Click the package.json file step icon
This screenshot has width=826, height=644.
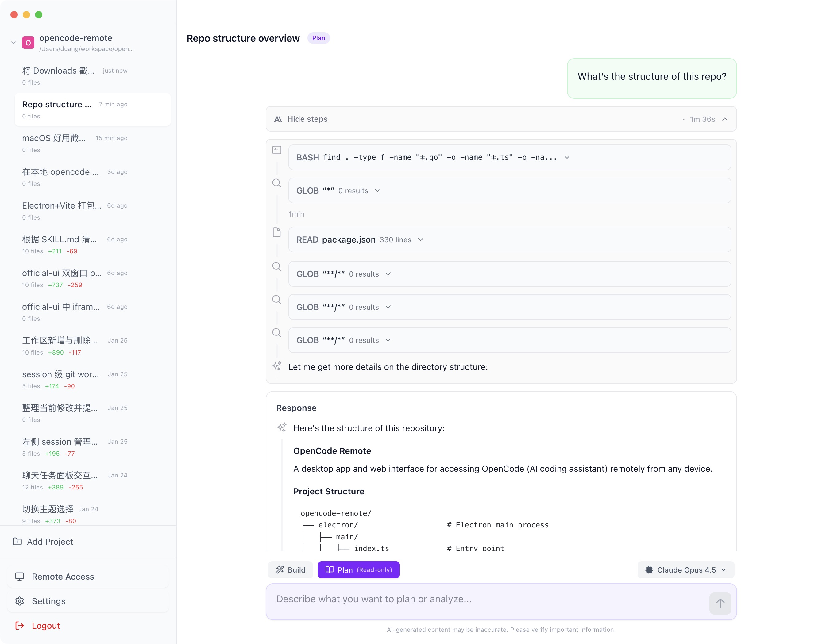pos(276,232)
